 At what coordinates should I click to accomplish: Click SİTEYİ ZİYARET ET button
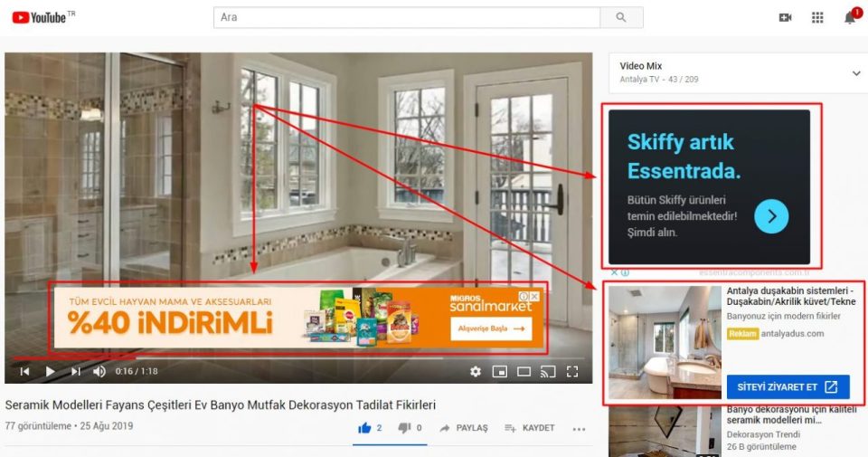click(x=788, y=386)
